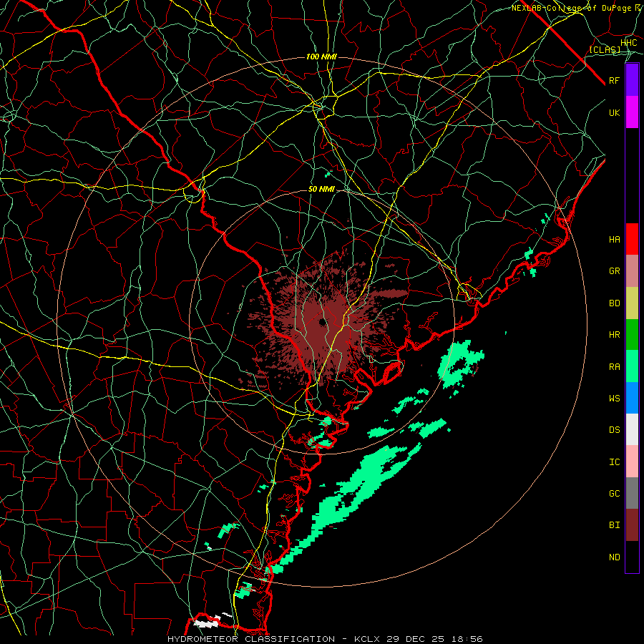Click the KCLX station identifier
This screenshot has width=644, height=644.
pos(367,639)
